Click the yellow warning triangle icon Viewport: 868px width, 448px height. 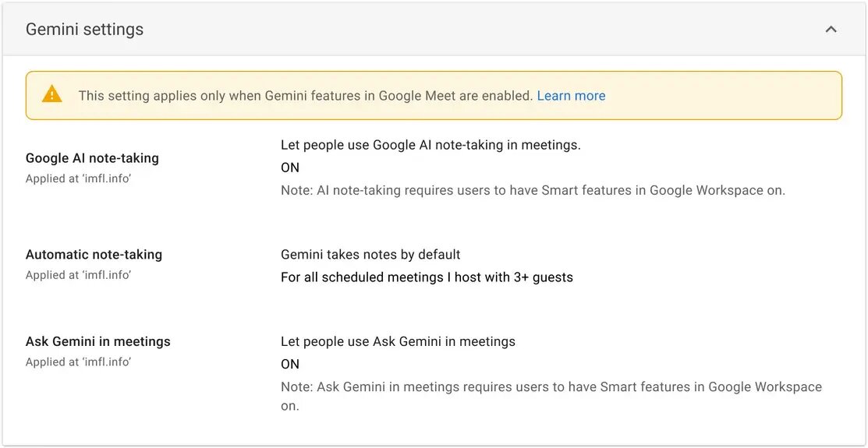[52, 94]
